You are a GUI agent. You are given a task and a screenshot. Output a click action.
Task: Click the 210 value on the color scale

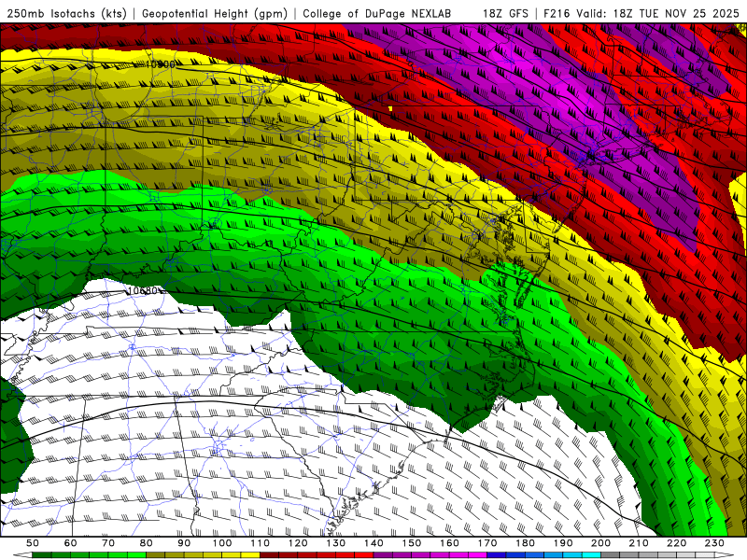coord(639,543)
